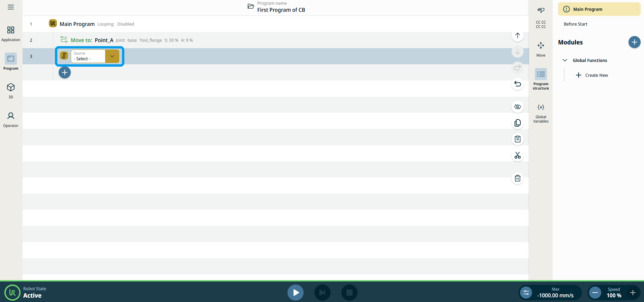Open the max speed settings control
This screenshot has height=302, width=644.
[x=526, y=293]
